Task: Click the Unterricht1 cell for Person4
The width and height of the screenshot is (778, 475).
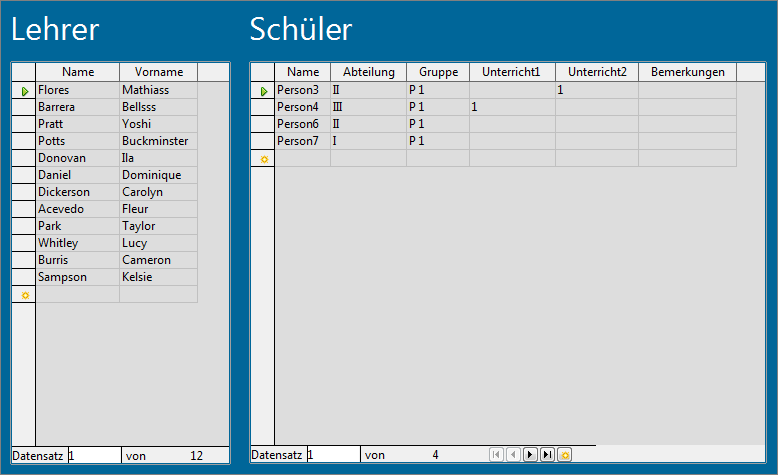Action: pos(512,107)
